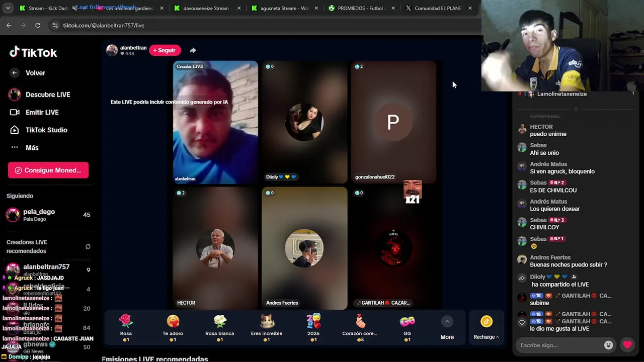Screen dimensions: 644x362
Task: Send the Eres increíble gift
Action: [x=267, y=327]
